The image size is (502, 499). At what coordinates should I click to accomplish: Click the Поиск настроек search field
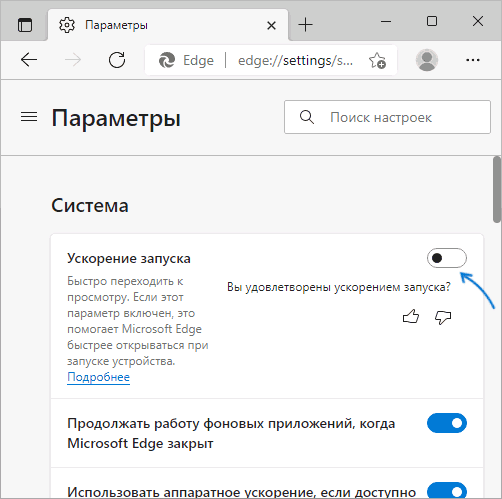pos(387,117)
